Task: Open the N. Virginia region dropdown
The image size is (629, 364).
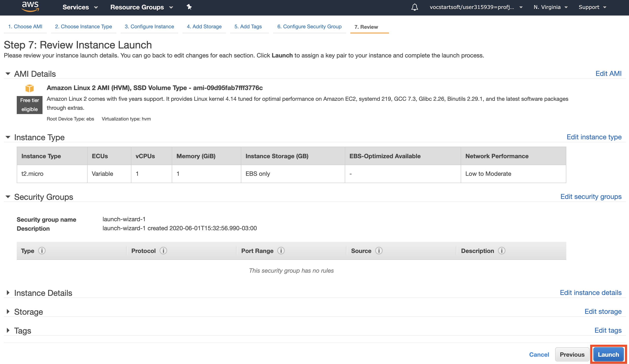Action: tap(550, 7)
